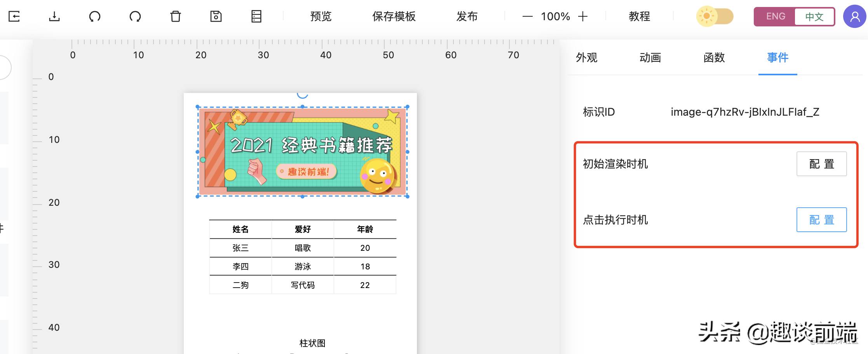The image size is (868, 354).
Task: Click the 发布 publish button
Action: [x=467, y=16]
